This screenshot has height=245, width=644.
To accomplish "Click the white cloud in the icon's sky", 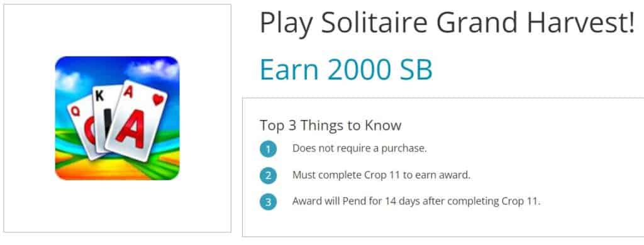I will 153,68.
